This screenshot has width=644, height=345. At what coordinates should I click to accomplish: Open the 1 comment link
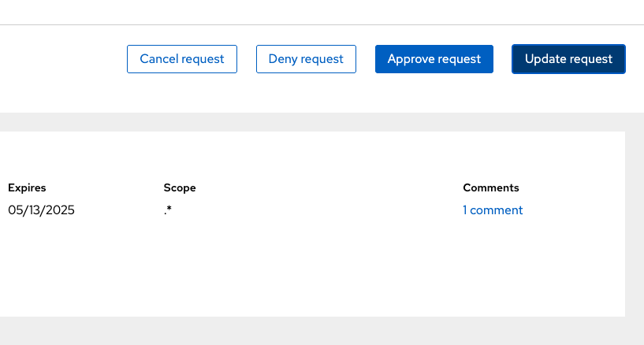(x=493, y=210)
